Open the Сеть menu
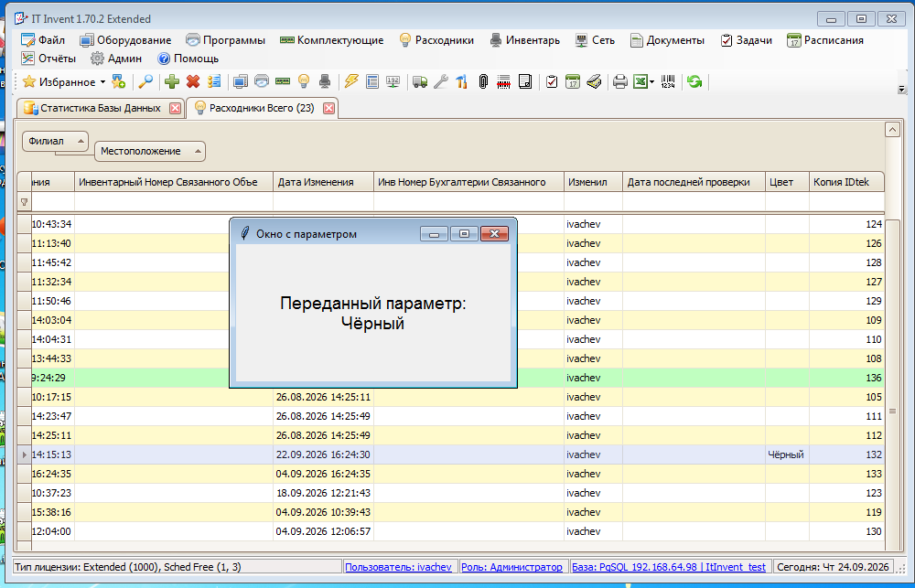The width and height of the screenshot is (915, 588). [x=595, y=40]
